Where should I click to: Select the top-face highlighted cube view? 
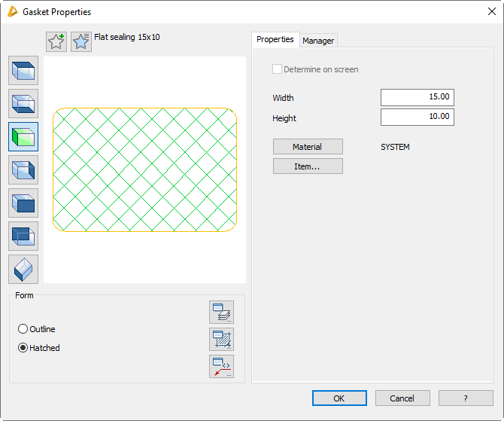click(x=23, y=71)
